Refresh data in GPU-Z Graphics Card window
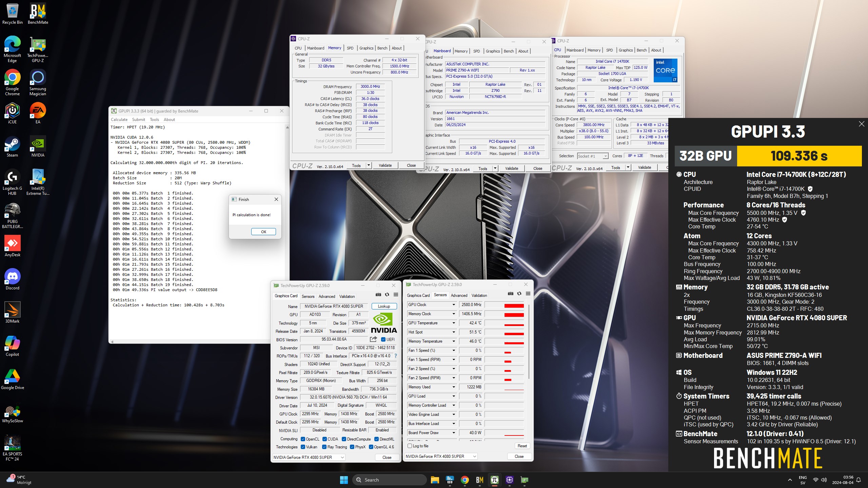The height and width of the screenshot is (488, 868). coord(387,294)
